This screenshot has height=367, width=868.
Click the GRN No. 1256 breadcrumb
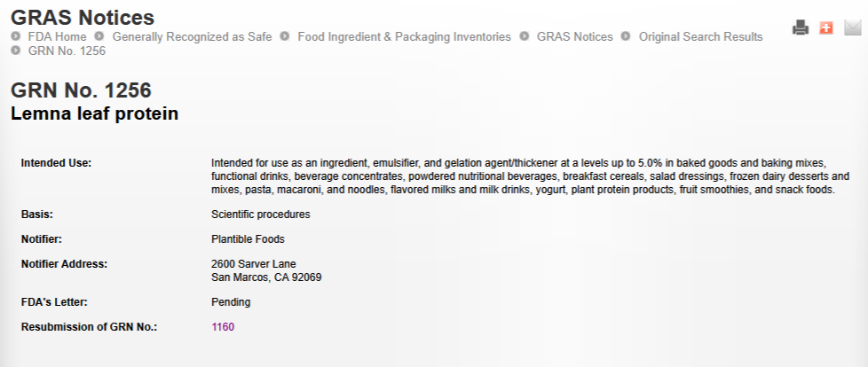point(67,51)
